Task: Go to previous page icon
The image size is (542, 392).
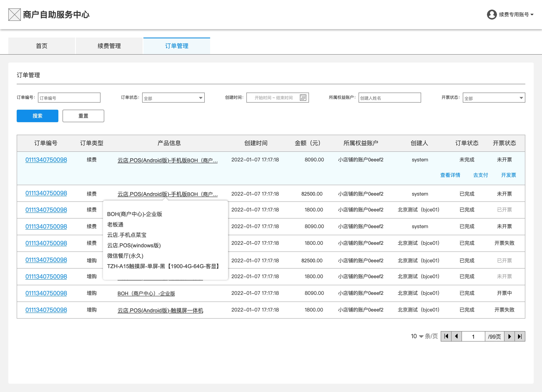Action: coord(457,336)
